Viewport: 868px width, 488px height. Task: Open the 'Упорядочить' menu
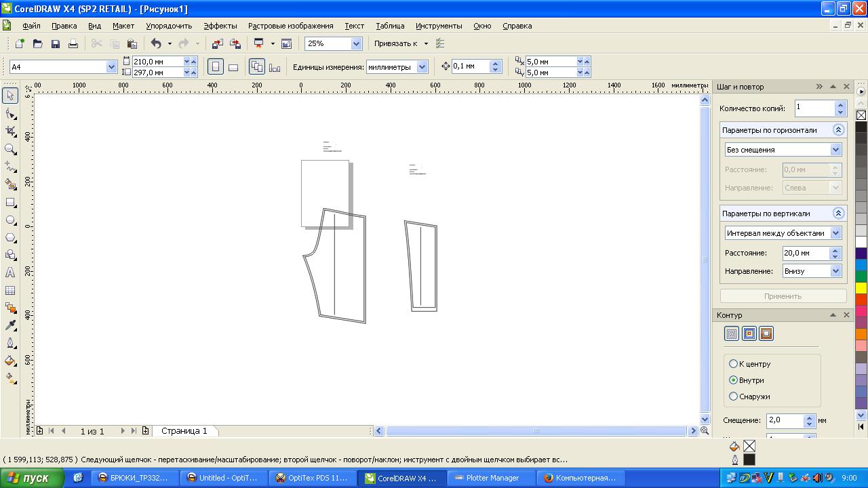[x=169, y=26]
